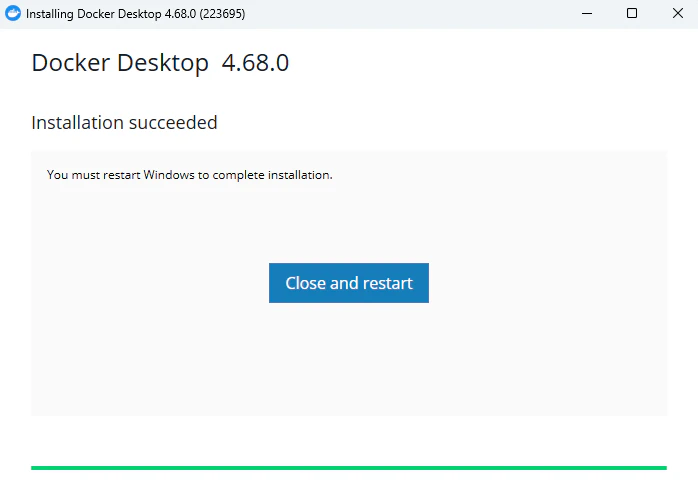Click the 'Docker Desktop 4.68.0' title heading
698x480 pixels.
tap(160, 63)
